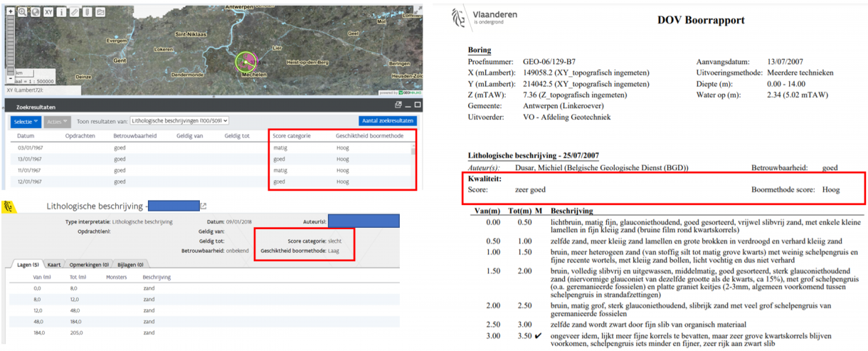The image size is (868, 351).
Task: Switch to the Kaart tab
Action: click(x=54, y=265)
